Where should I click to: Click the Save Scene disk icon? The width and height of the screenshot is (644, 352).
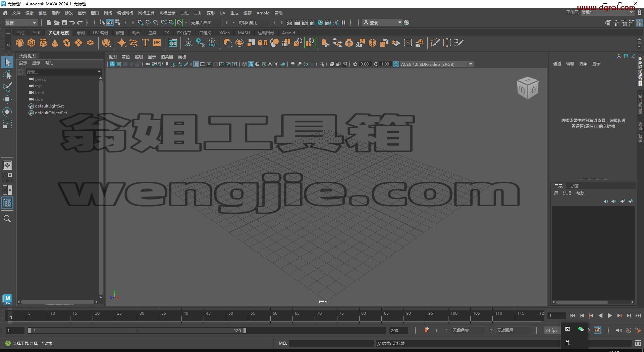click(64, 23)
